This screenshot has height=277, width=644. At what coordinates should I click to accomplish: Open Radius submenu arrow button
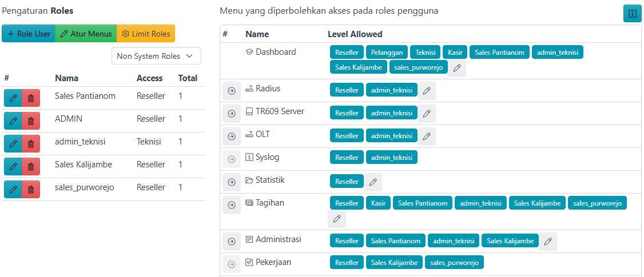point(231,91)
